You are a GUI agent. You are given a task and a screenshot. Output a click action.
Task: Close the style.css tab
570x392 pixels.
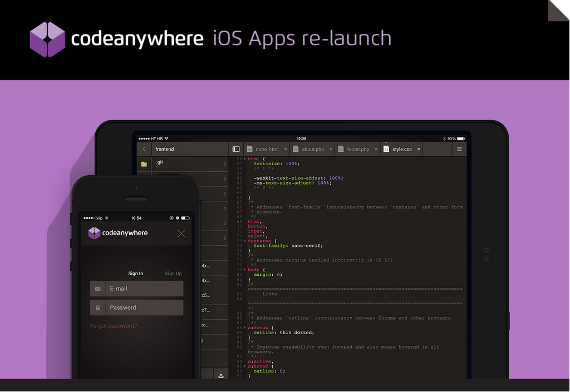tap(419, 149)
